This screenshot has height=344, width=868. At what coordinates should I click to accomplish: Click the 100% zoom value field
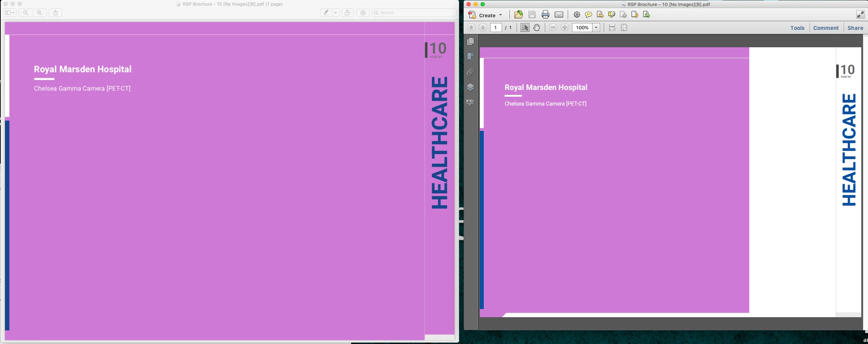point(582,28)
